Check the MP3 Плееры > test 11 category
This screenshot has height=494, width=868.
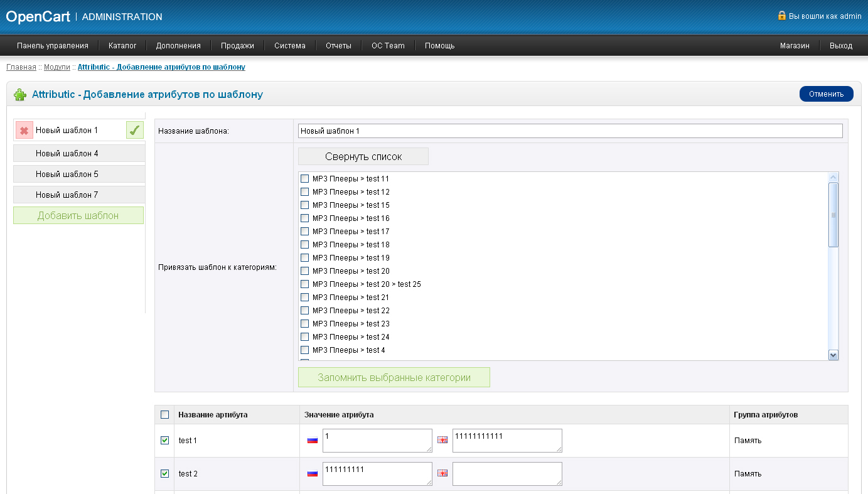tap(305, 179)
